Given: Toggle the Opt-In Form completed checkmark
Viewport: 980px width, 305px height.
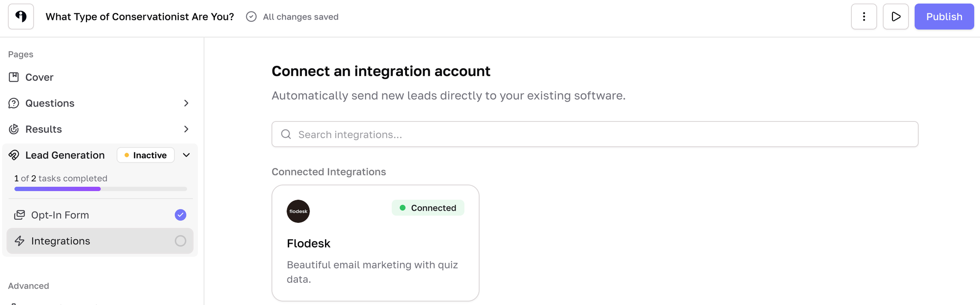Looking at the screenshot, I should coord(180,215).
